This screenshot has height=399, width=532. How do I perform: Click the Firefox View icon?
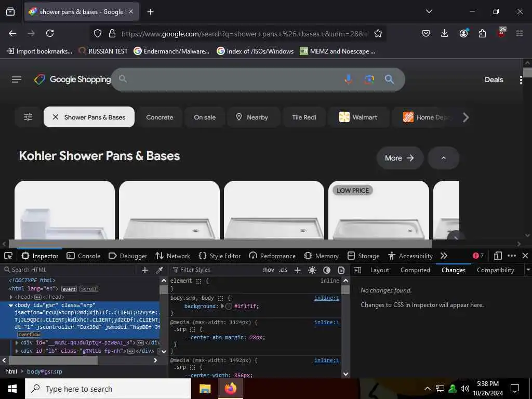pos(10,12)
